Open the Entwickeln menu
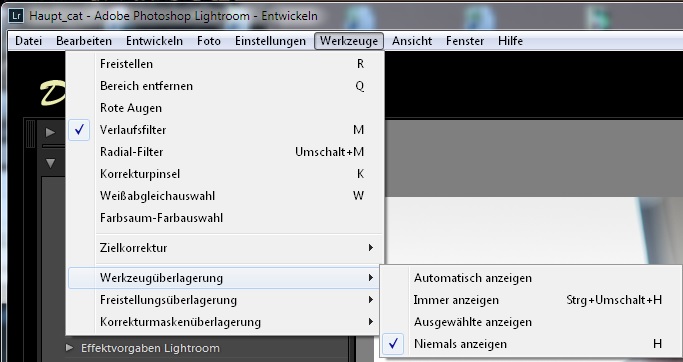This screenshot has width=683, height=362. coord(154,41)
